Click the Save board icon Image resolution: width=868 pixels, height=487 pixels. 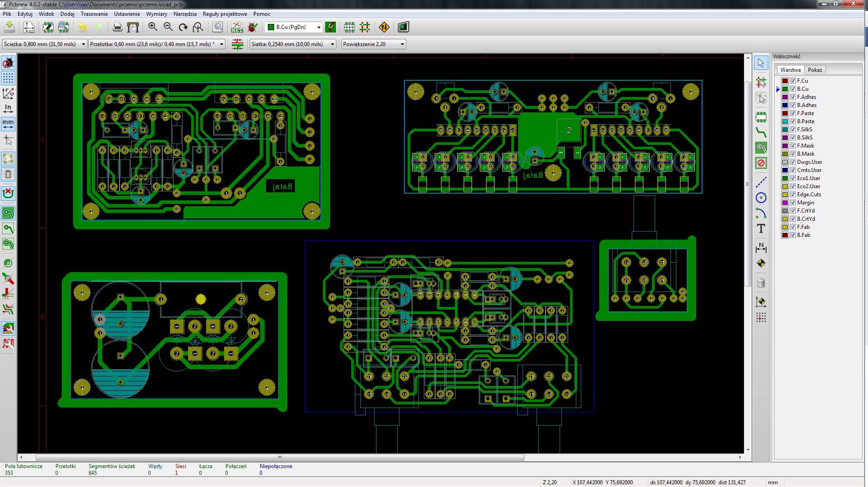point(9,27)
